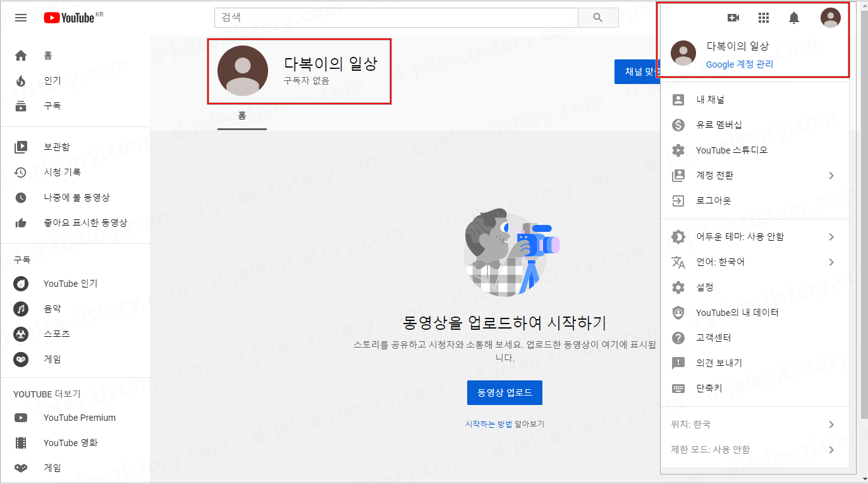Click the 구독자 없음 text
The image size is (868, 484).
307,81
